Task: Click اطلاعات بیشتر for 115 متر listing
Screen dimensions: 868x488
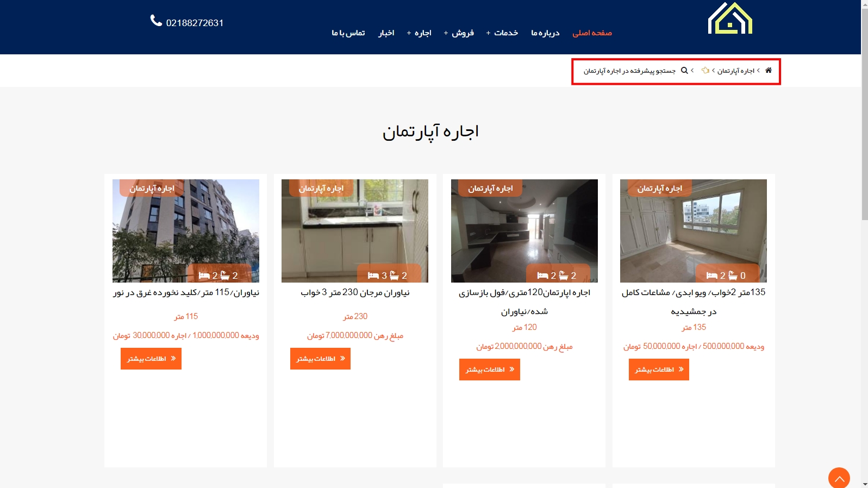Action: click(x=151, y=359)
